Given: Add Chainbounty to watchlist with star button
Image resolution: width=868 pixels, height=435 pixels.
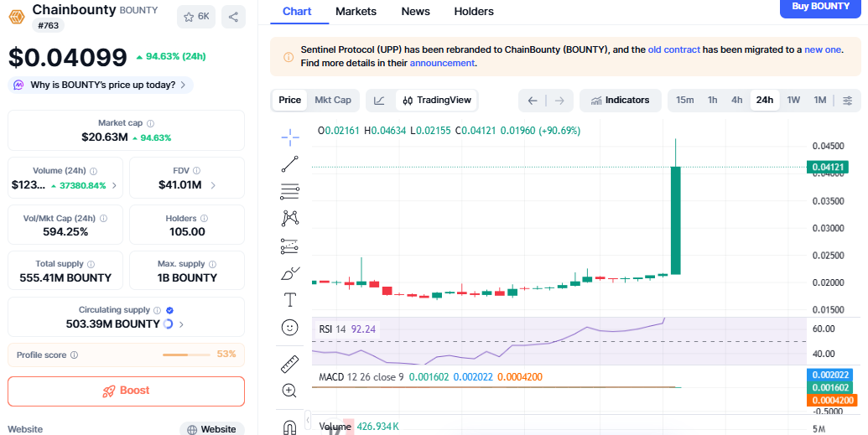Looking at the screenshot, I should tap(196, 16).
